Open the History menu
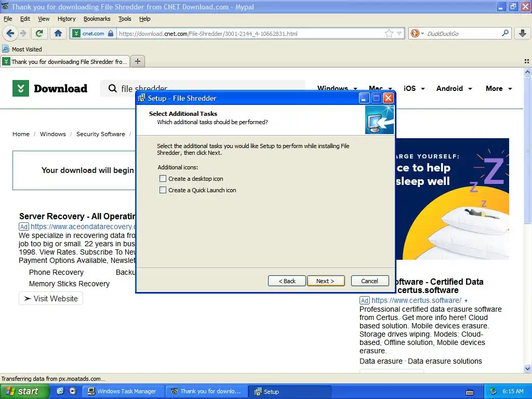 coord(66,19)
